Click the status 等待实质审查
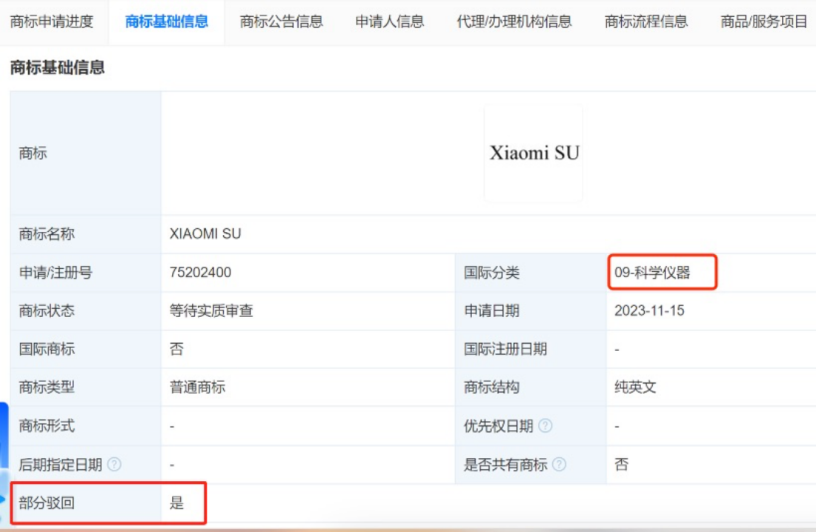The height and width of the screenshot is (532, 816). (x=211, y=311)
